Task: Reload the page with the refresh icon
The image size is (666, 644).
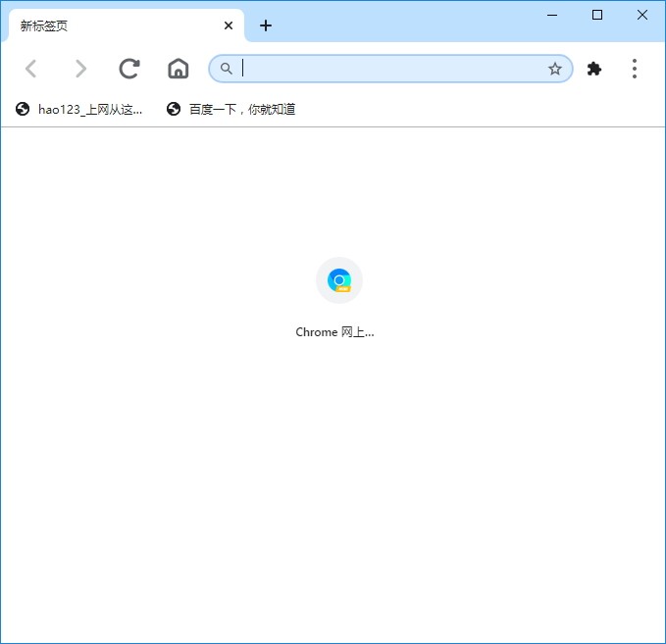Action: click(129, 69)
